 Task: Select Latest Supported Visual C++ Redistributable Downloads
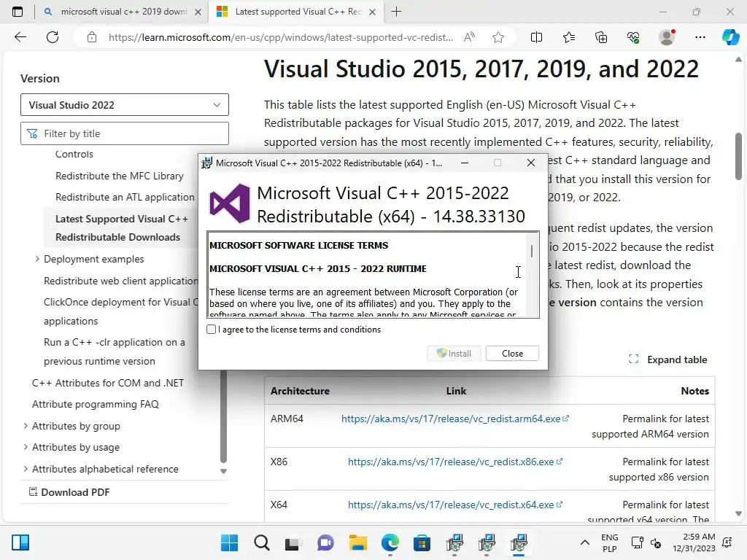tap(122, 228)
